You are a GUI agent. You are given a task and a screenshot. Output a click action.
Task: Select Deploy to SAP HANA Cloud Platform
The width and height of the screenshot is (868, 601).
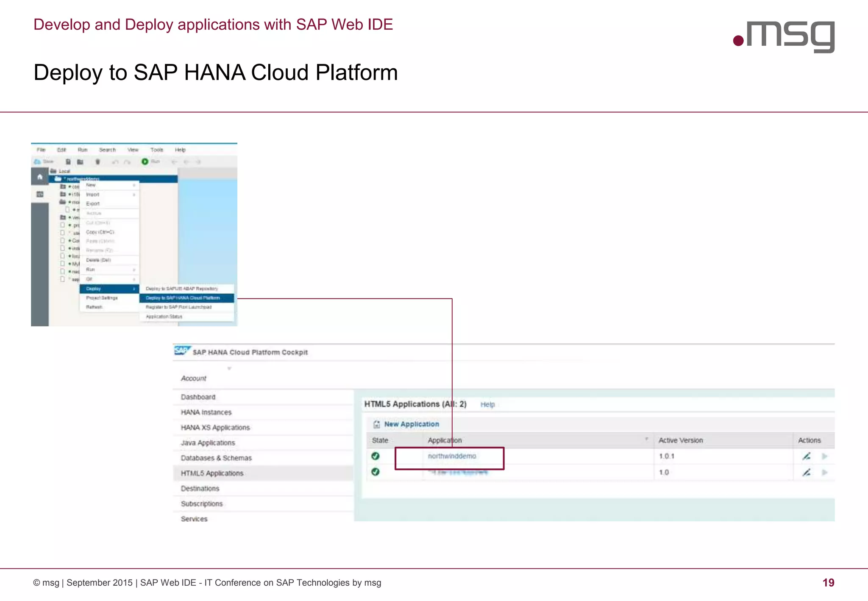187,298
